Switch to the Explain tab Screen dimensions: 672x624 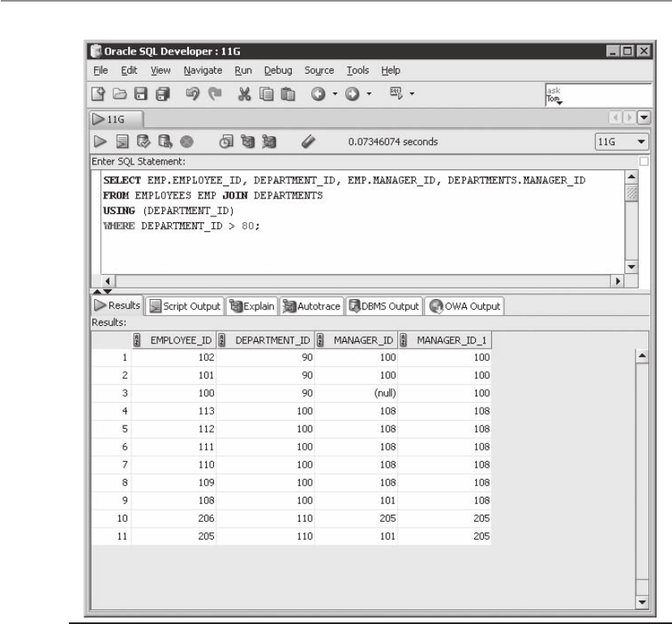tap(252, 306)
